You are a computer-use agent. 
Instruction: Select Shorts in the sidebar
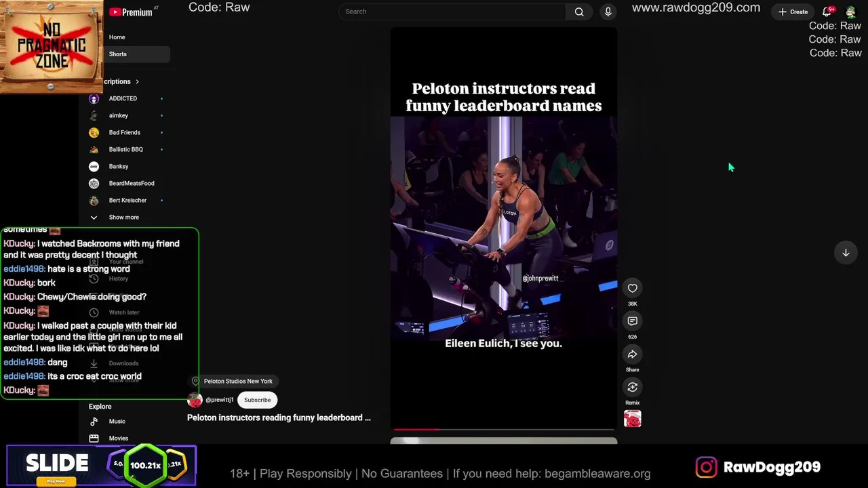tap(118, 54)
